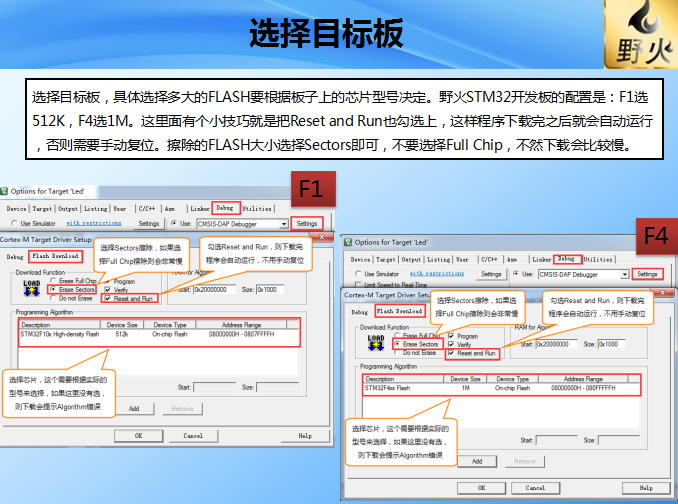Open the Device tab in F4 Options dialog
This screenshot has height=504, width=678.
[x=360, y=259]
